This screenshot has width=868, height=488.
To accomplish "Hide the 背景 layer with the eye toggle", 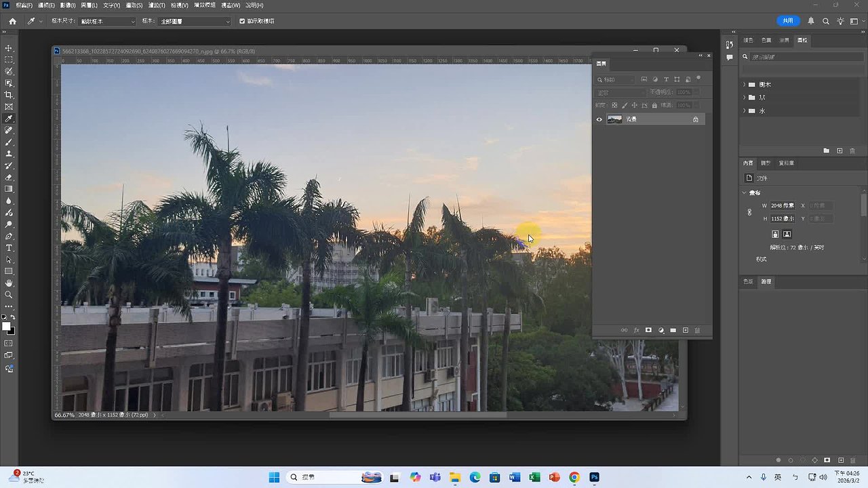I will [599, 119].
